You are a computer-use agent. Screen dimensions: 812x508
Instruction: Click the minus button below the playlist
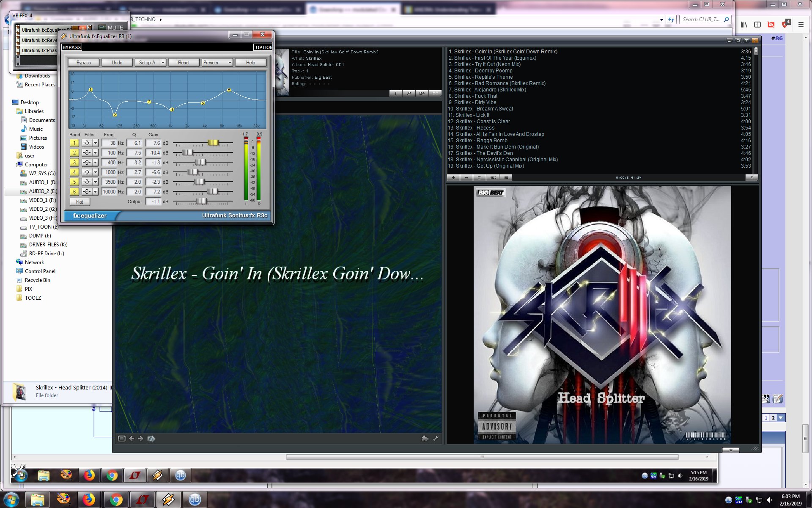466,178
